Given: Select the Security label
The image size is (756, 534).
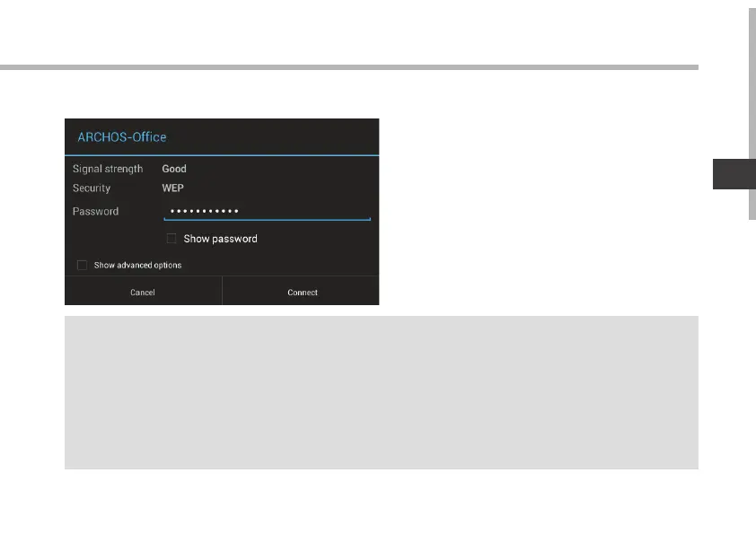Looking at the screenshot, I should pyautogui.click(x=92, y=188).
